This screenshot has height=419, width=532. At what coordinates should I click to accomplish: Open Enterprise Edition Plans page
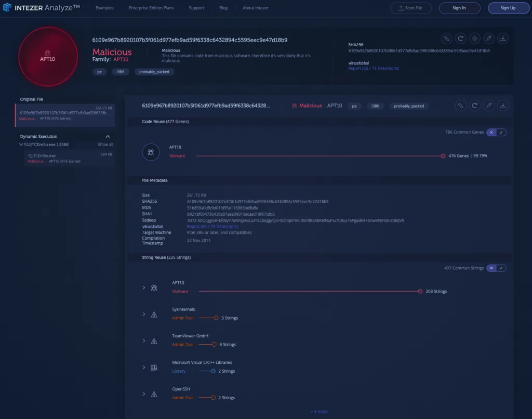tap(151, 8)
